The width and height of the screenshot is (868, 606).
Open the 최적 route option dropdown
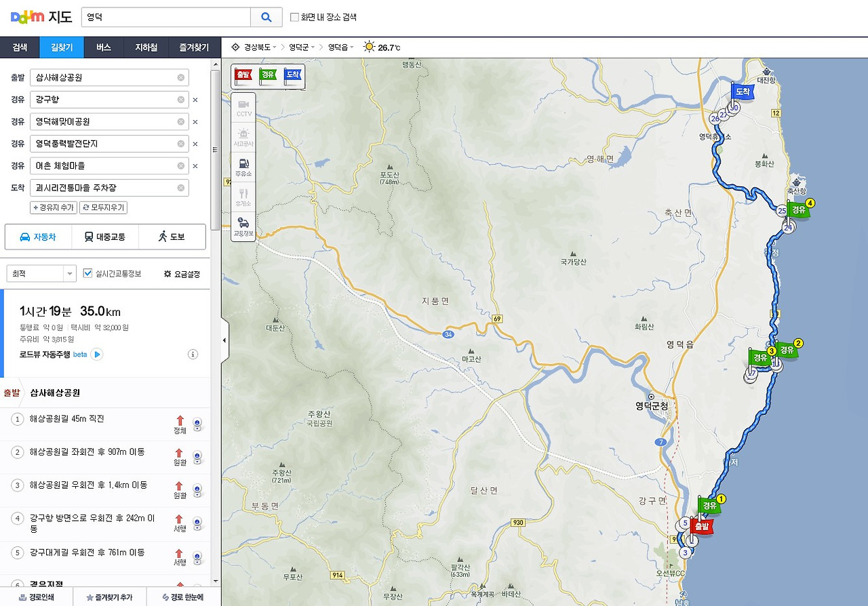(x=41, y=274)
